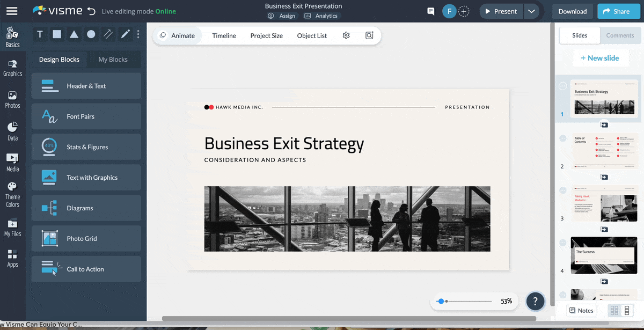This screenshot has height=330, width=644.
Task: Switch to the Comments tab
Action: coord(620,35)
